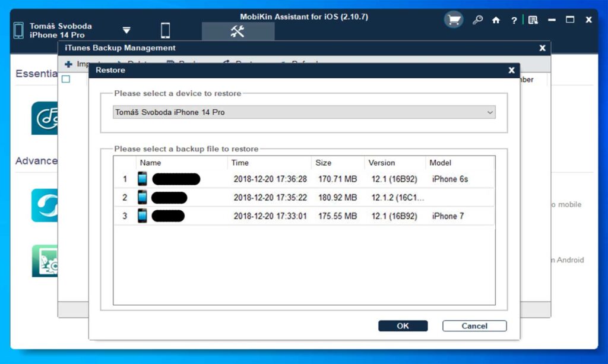This screenshot has height=364, width=608.
Task: Open the feedback notes icon
Action: [533, 20]
